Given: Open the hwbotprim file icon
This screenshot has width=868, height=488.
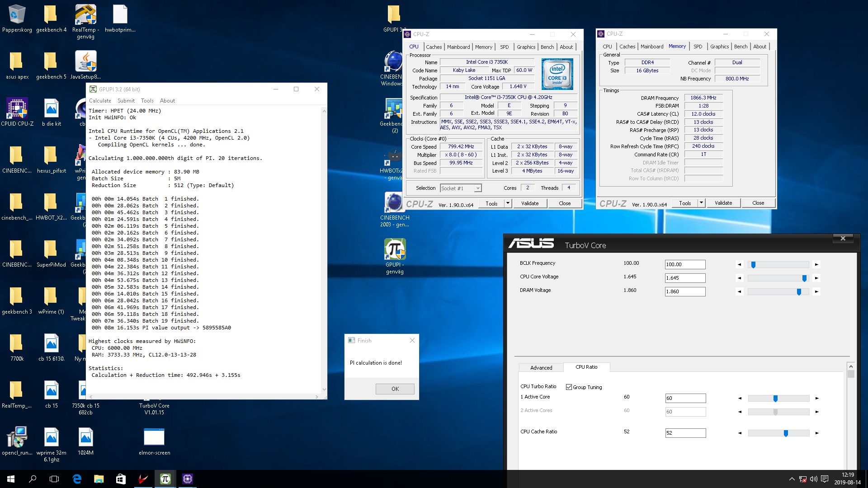Looking at the screenshot, I should tap(120, 19).
